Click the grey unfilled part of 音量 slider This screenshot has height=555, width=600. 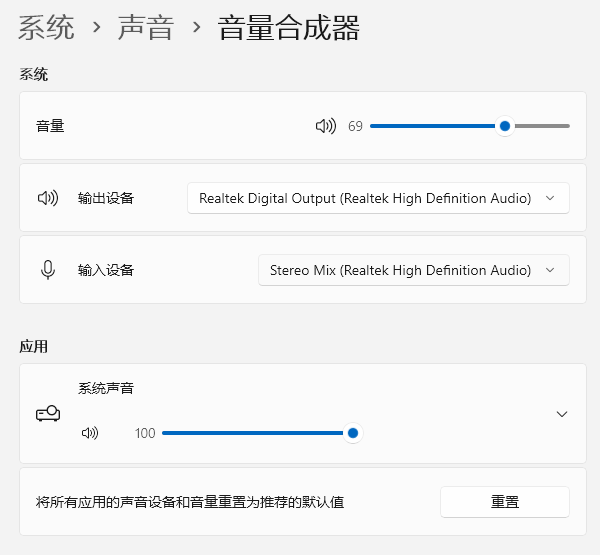(542, 126)
